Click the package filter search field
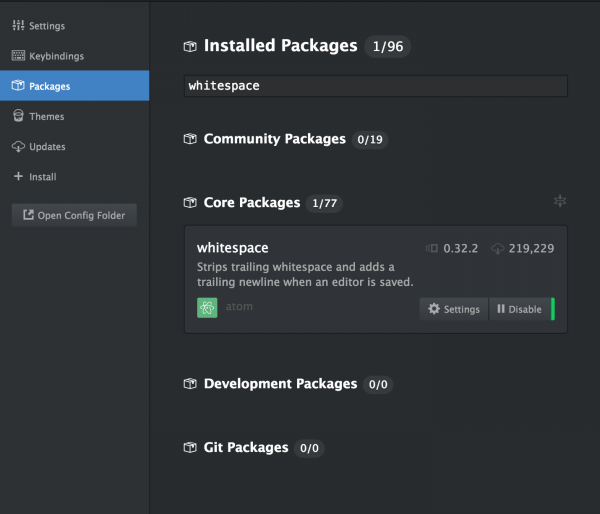 point(376,86)
